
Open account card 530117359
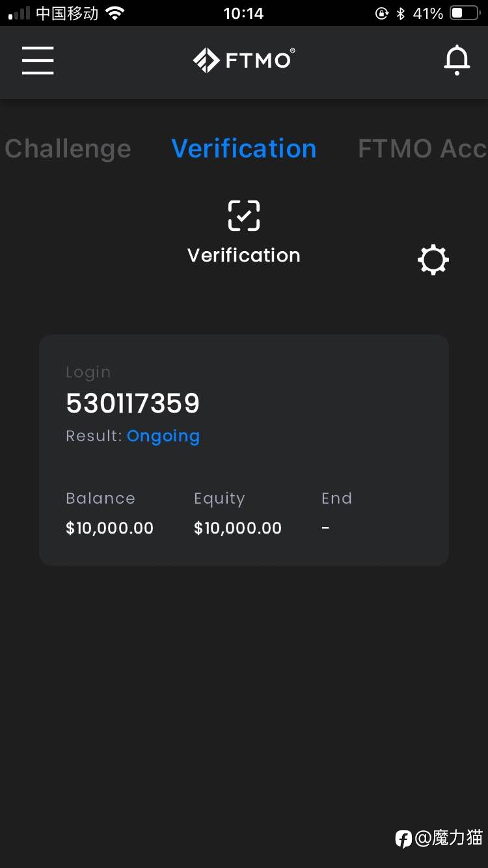point(244,450)
